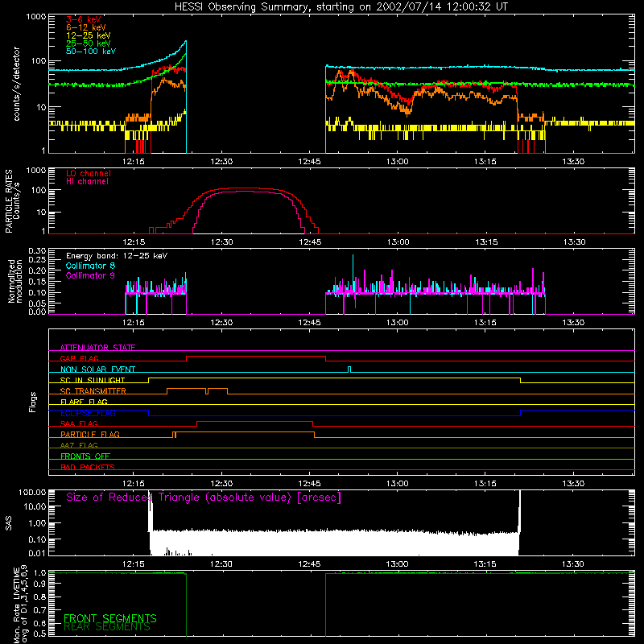
Task: Click the 'PARTICLE RATES Counts/s' axis label
Action: click(x=12, y=201)
